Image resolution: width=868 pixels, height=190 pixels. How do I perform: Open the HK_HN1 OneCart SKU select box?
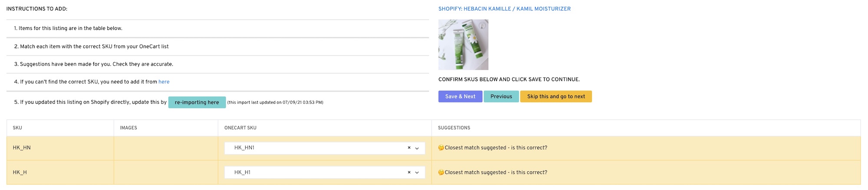point(317,148)
